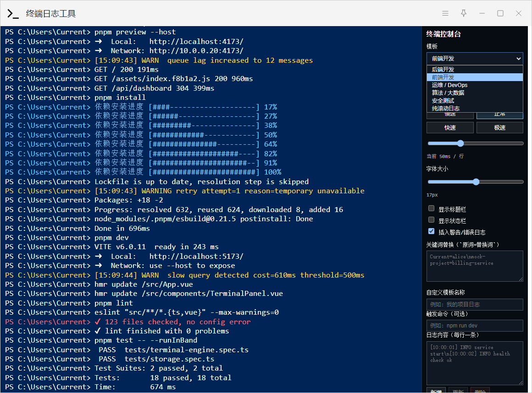Click the terminal prompt app logo

pos(13,14)
